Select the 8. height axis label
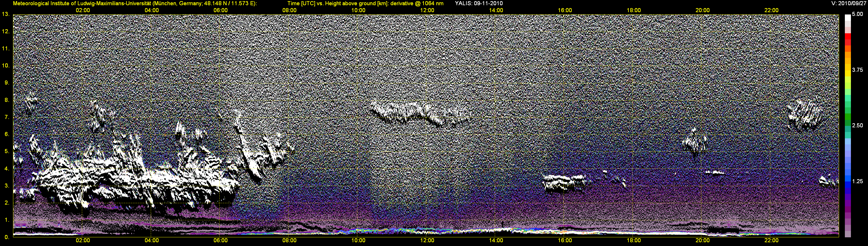The width and height of the screenshot is (868, 246). click(7, 100)
